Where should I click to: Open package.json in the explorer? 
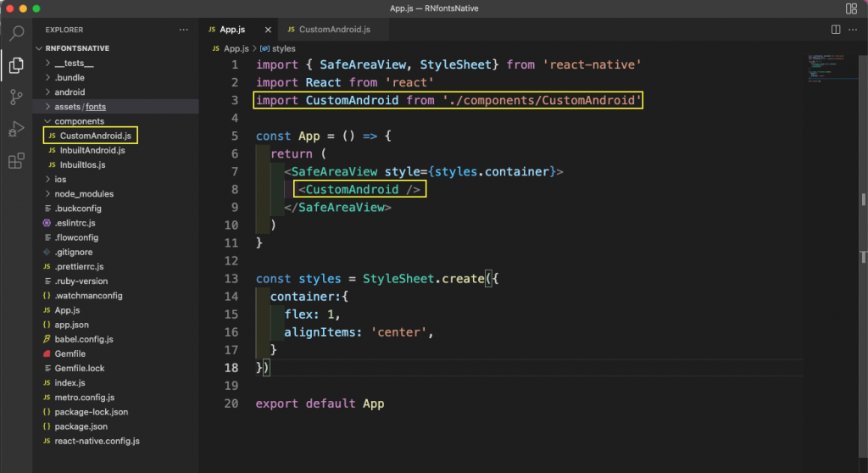click(81, 426)
